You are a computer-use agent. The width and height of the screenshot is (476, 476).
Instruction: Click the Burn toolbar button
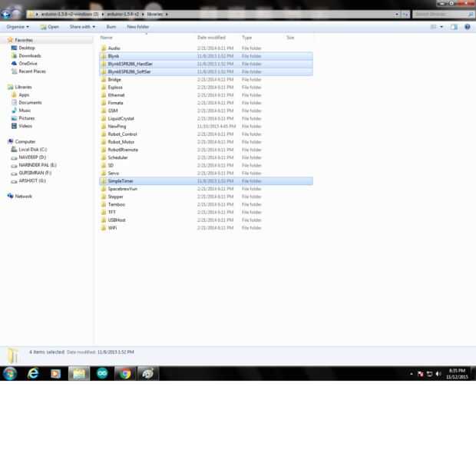click(x=111, y=27)
